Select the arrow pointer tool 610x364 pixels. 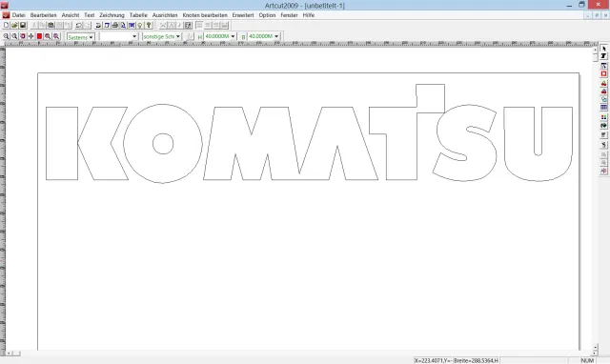tap(603, 49)
